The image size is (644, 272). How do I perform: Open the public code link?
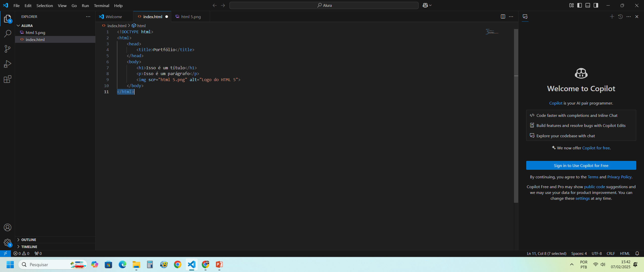pyautogui.click(x=594, y=187)
